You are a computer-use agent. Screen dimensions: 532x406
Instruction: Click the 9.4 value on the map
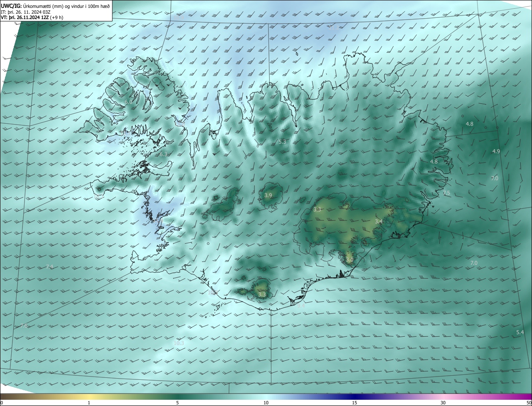(301, 306)
